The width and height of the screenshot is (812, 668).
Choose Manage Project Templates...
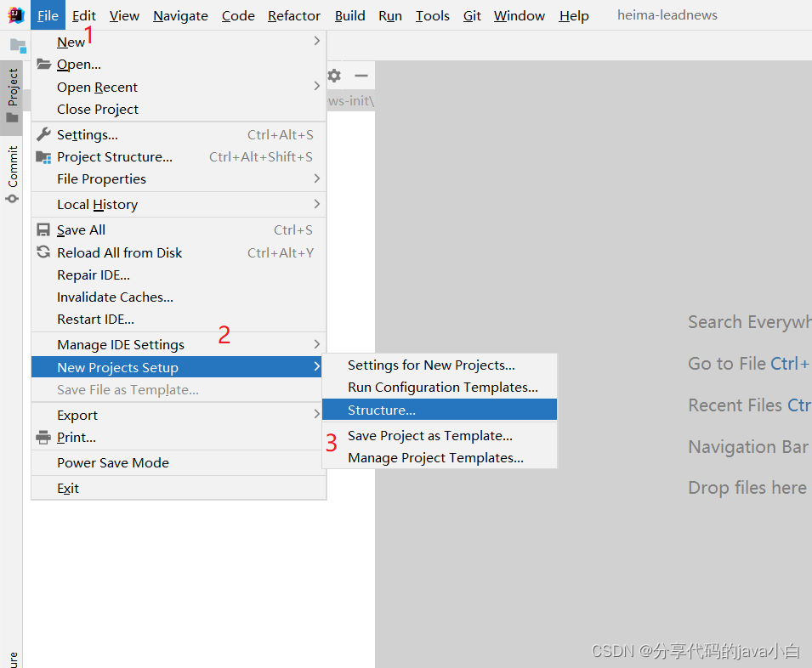coord(440,458)
